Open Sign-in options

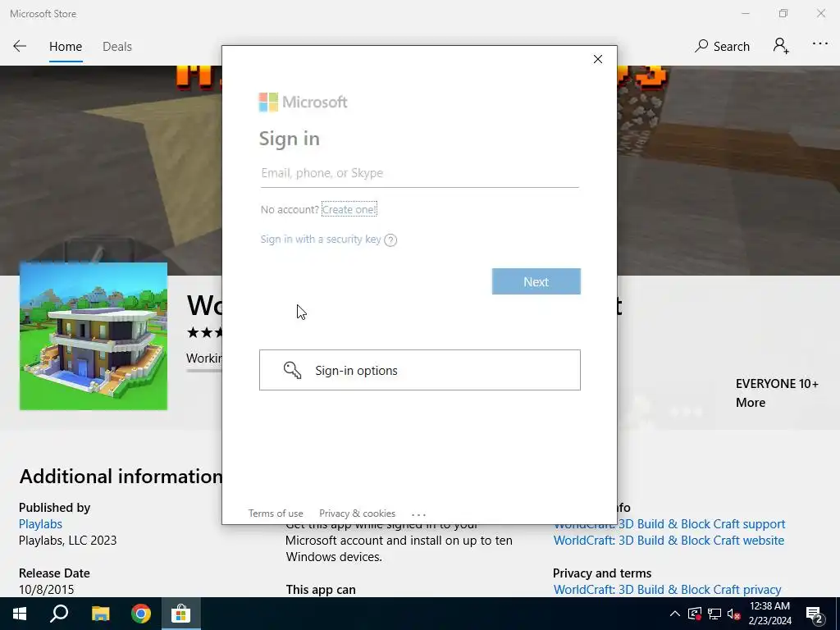pos(419,370)
